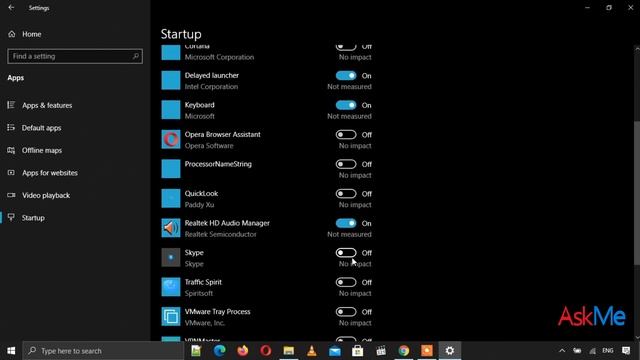
Task: Click the Keyboard app icon in list
Action: click(171, 110)
